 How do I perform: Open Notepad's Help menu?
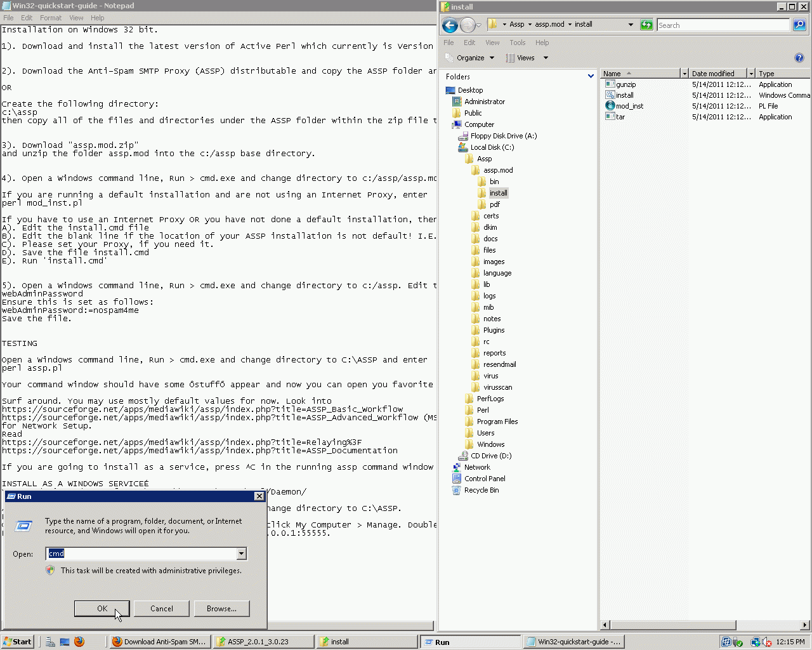(x=97, y=18)
